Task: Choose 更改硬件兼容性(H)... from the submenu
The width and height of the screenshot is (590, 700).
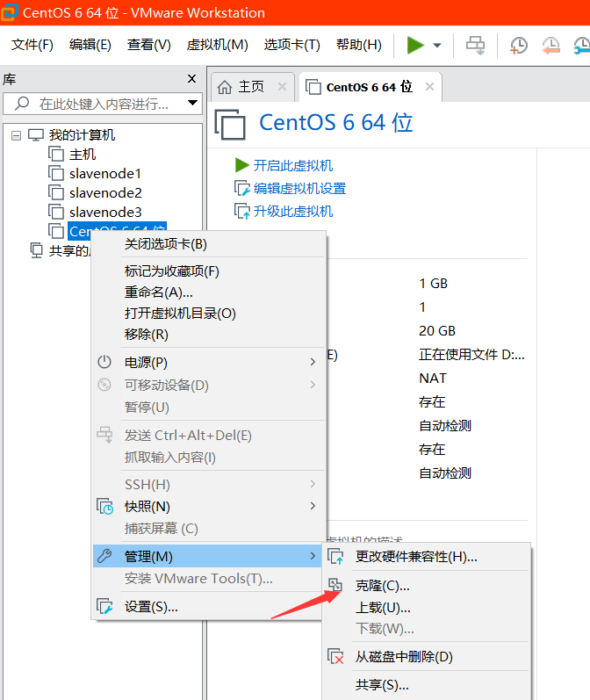Action: [x=427, y=557]
